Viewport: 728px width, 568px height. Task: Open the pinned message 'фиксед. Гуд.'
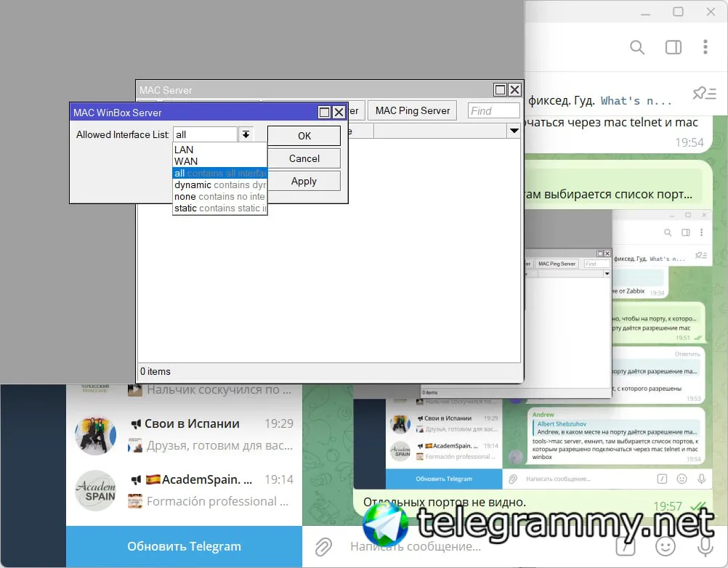[600, 101]
